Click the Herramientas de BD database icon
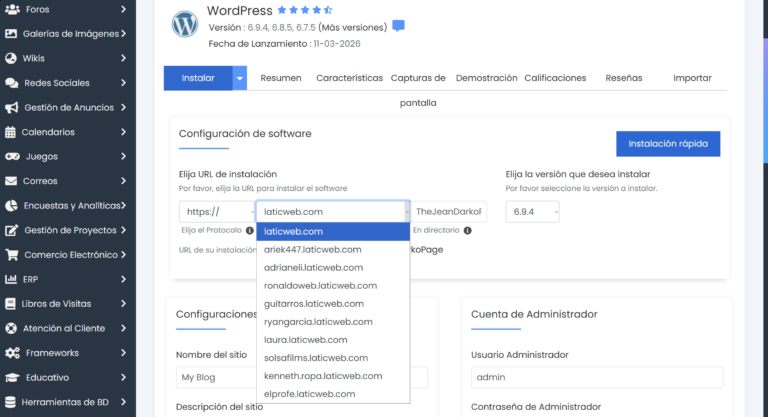 tap(10, 402)
